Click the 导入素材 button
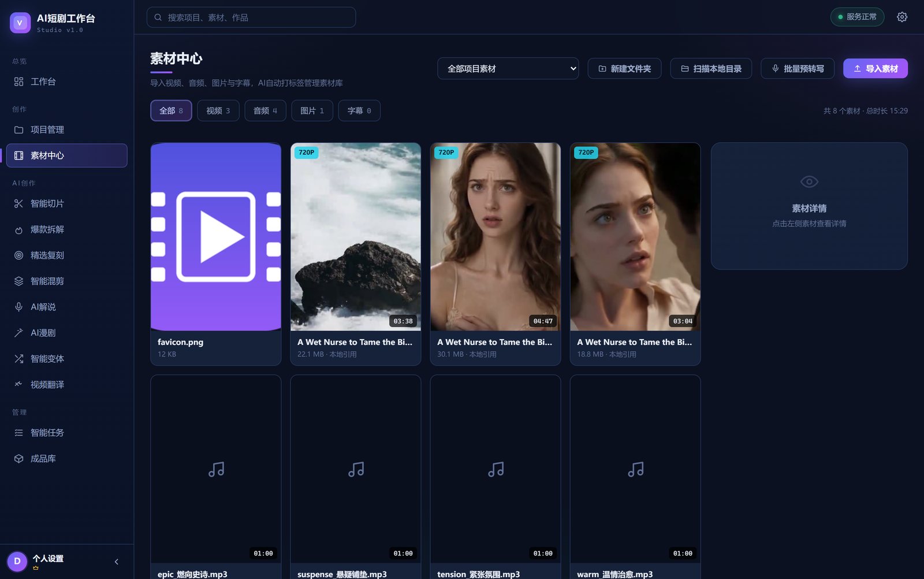Screen dimensions: 924x579 [x=875, y=69]
